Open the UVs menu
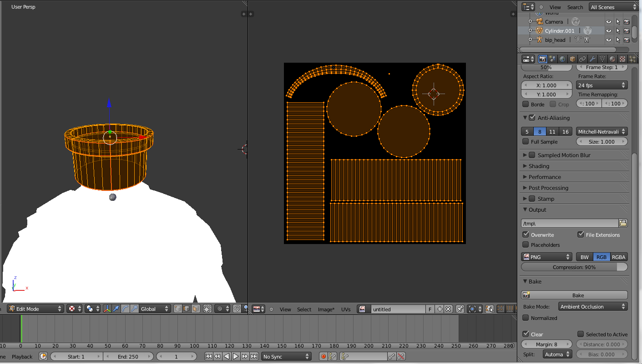 346,309
